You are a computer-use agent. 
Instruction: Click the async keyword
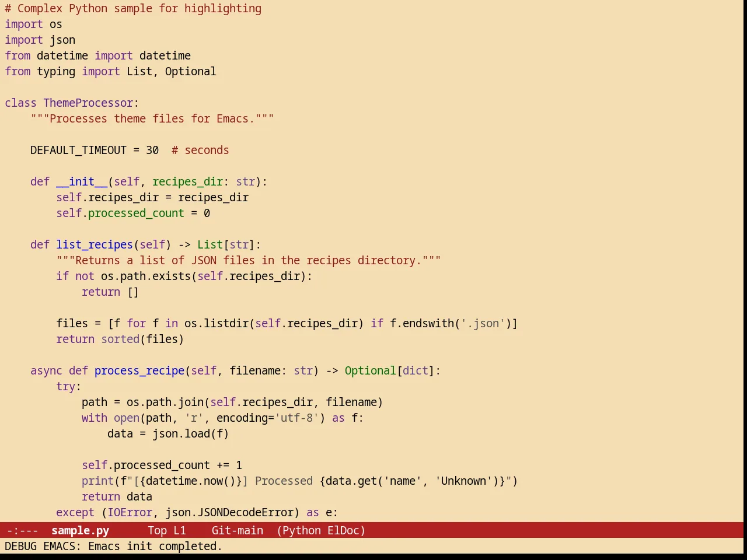46,371
